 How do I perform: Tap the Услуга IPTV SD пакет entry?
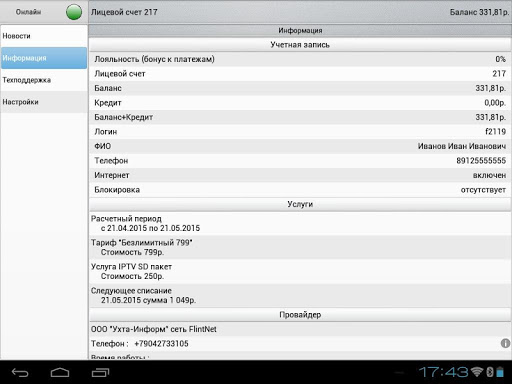[300, 271]
